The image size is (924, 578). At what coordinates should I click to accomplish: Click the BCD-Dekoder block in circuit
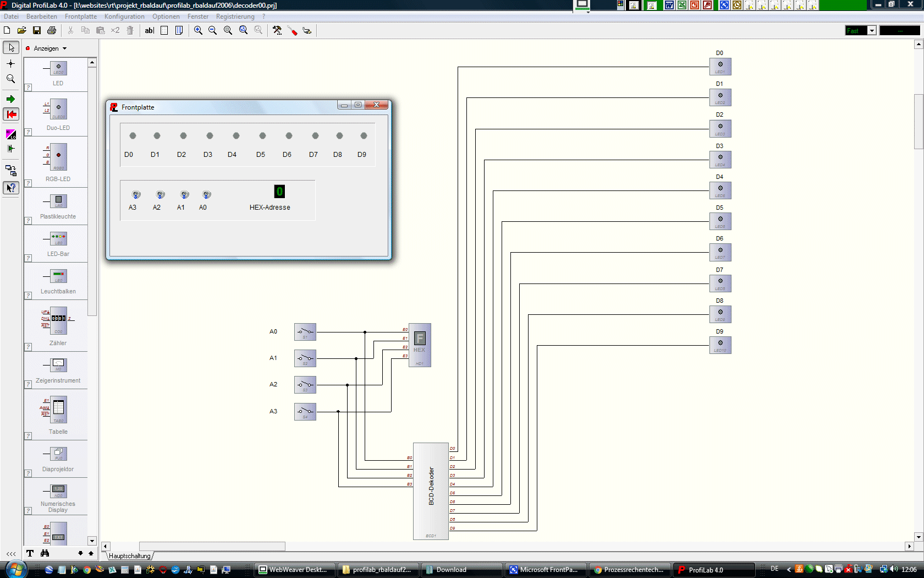[431, 491]
